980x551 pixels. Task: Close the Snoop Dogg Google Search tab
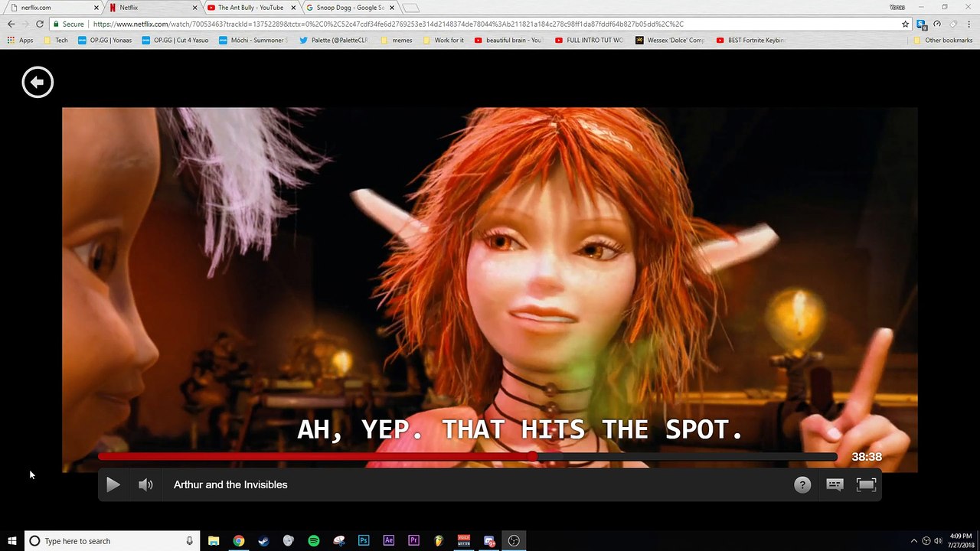click(x=391, y=8)
